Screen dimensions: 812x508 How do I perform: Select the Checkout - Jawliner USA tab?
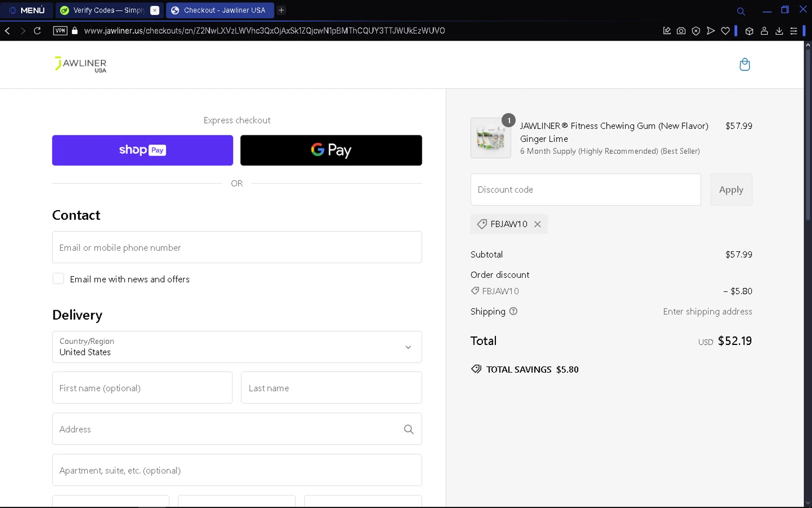click(x=219, y=10)
